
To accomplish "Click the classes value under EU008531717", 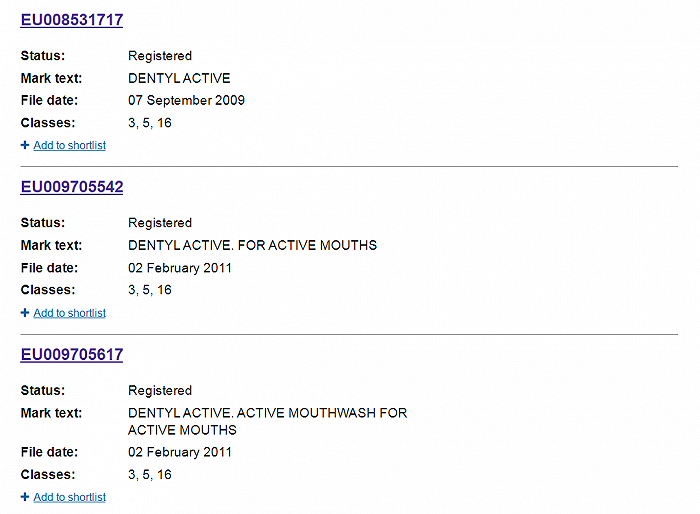I will pos(150,123).
